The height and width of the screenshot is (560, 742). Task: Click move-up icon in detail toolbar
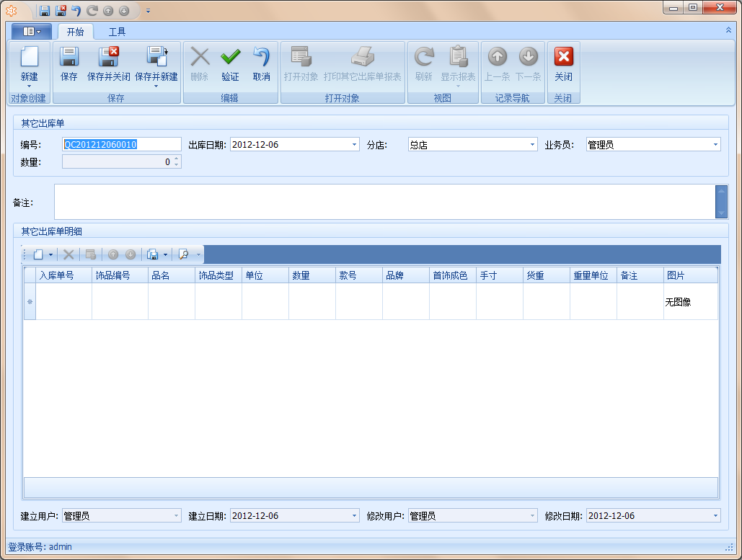(x=113, y=254)
